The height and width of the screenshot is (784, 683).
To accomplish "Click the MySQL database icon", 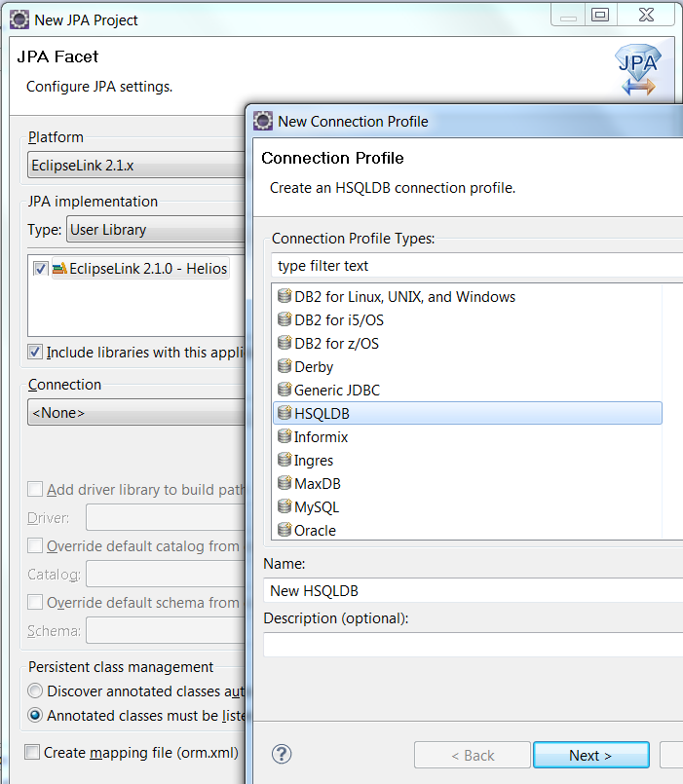I will point(285,506).
